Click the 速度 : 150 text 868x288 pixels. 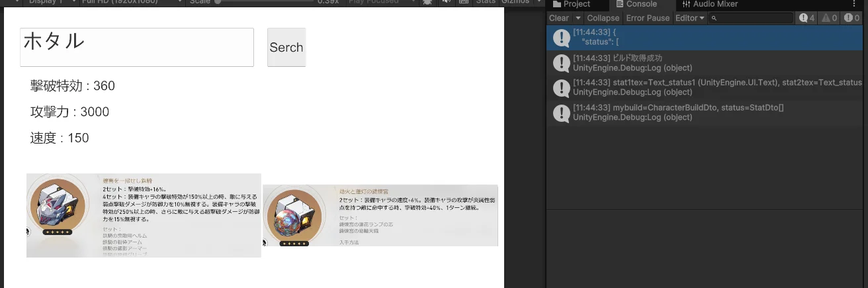pyautogui.click(x=60, y=138)
